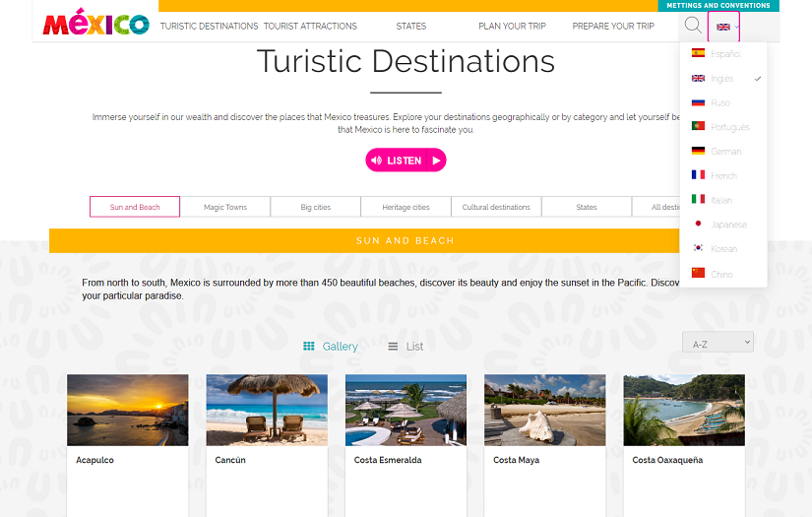This screenshot has width=812, height=517.
Task: Select Korean language option
Action: 723,249
